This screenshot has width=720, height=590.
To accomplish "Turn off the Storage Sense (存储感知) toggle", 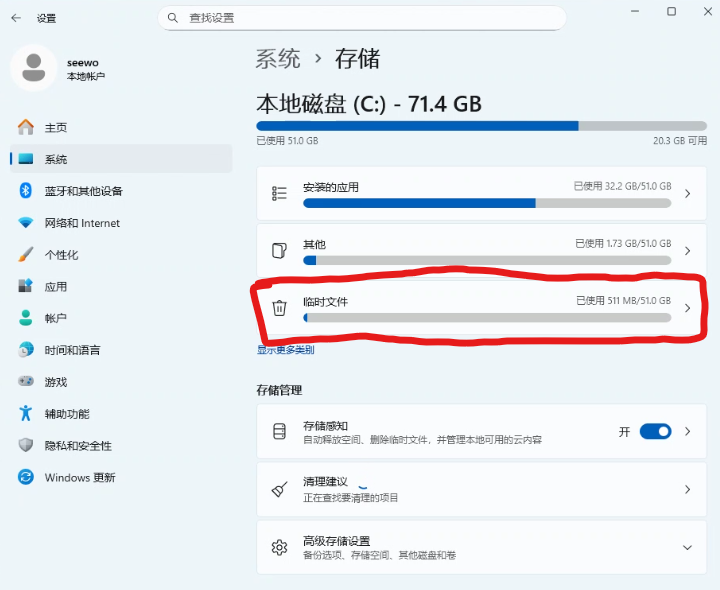I will coord(655,432).
